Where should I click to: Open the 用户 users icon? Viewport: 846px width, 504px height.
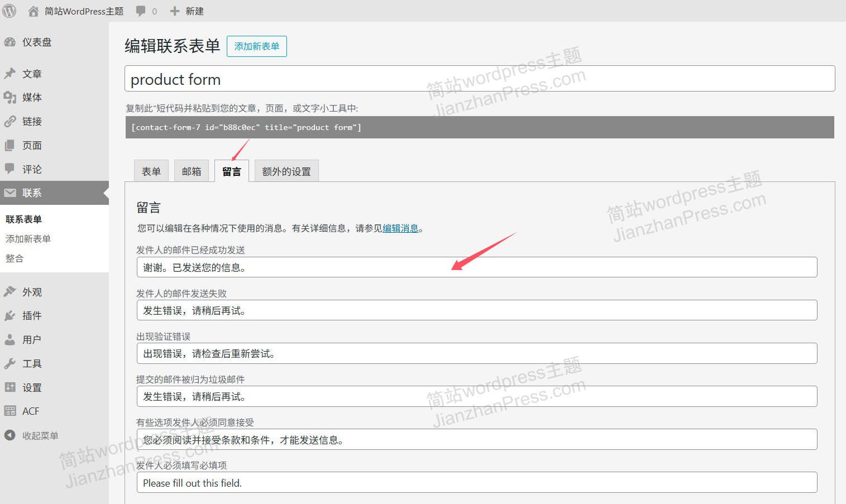[x=11, y=339]
